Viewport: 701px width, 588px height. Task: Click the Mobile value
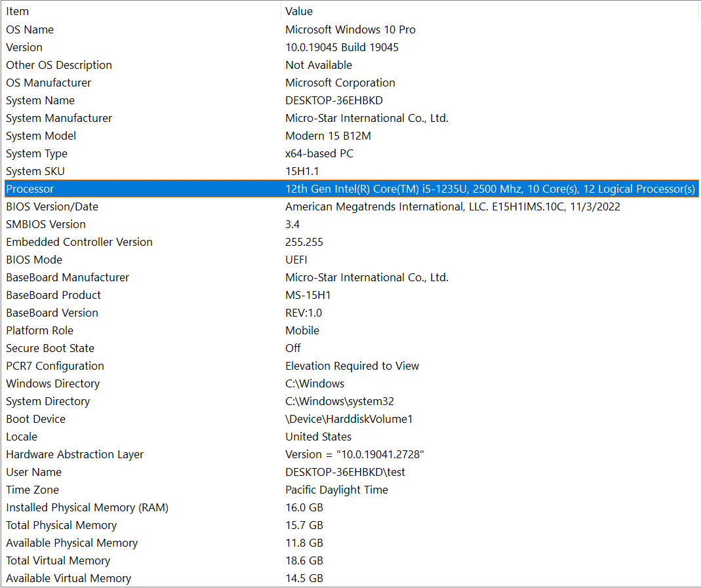tap(302, 330)
